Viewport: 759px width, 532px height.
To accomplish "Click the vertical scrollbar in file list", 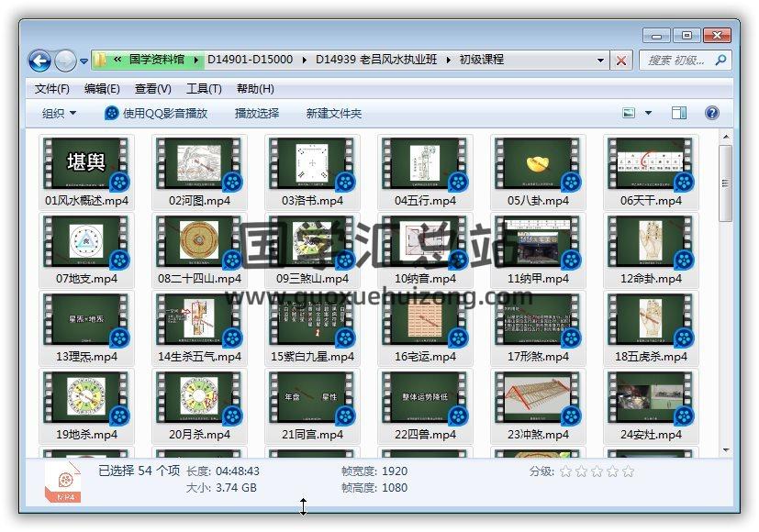I will click(x=725, y=183).
